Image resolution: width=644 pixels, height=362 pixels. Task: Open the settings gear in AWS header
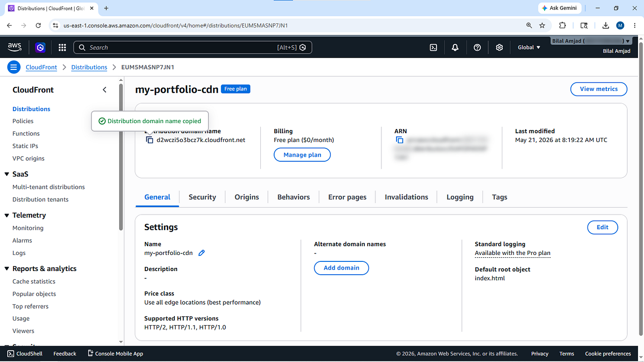pos(499,47)
